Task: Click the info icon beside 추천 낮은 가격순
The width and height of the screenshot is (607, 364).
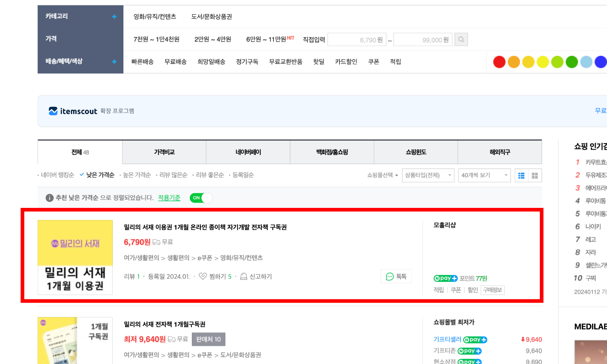Action: point(49,198)
